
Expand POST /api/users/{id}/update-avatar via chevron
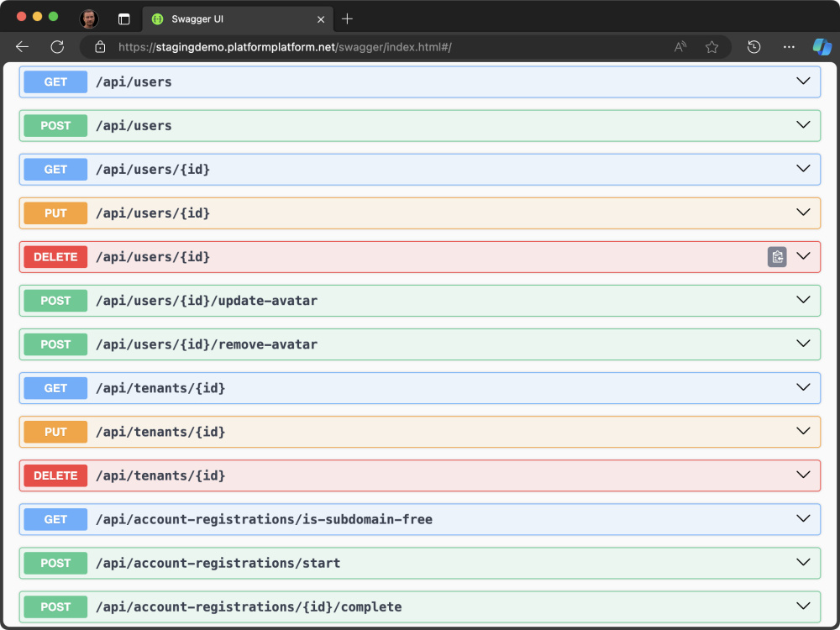pos(802,300)
